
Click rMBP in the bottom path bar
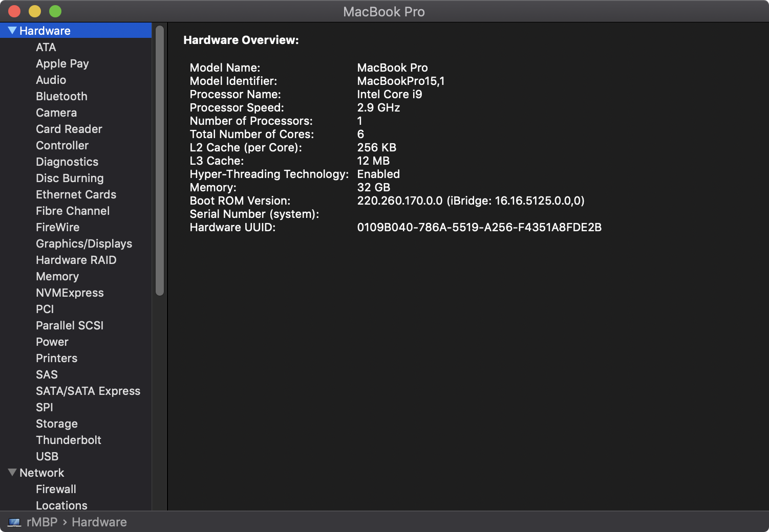[42, 522]
